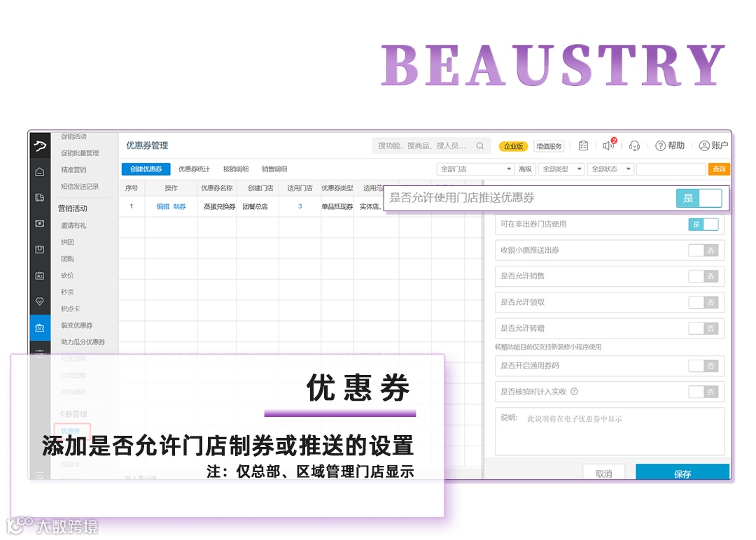Open the speaker notification icon with red badge

608,145
